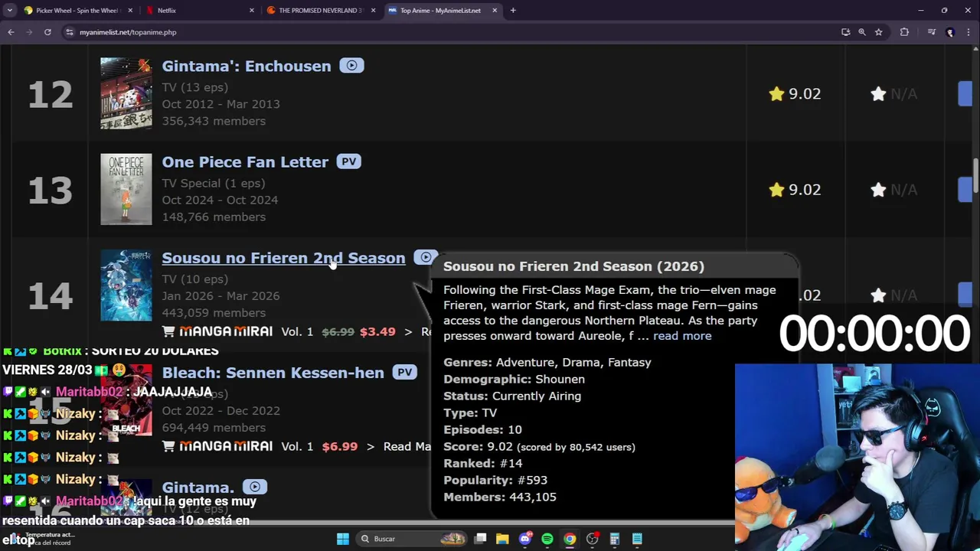Click the address bar URL field

point(452,32)
